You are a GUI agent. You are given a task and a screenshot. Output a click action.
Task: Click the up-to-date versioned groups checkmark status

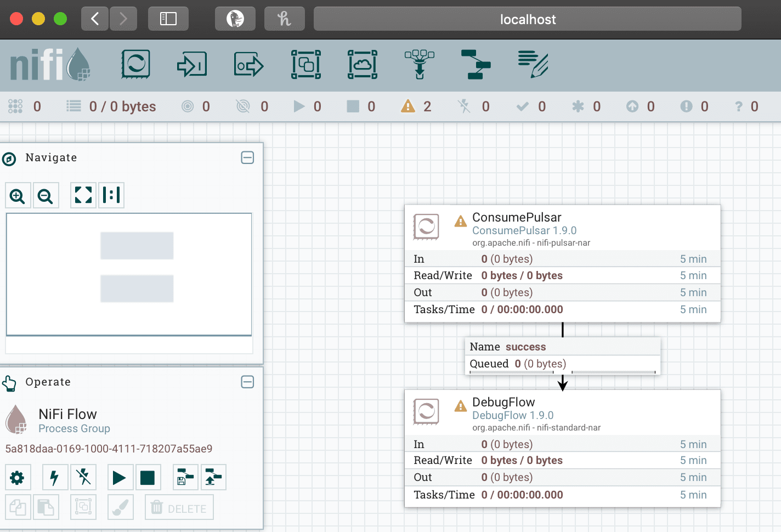531,106
